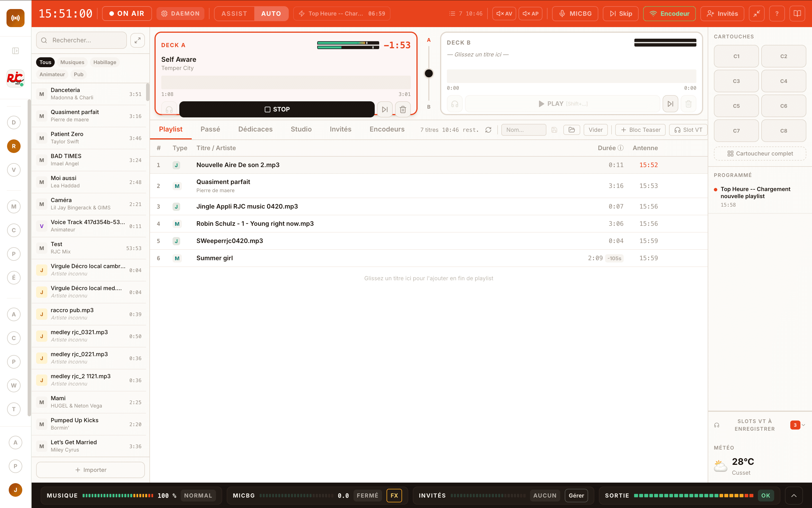The height and width of the screenshot is (508, 812).
Task: Open the Cartoucheur complet panel
Action: pyautogui.click(x=760, y=154)
